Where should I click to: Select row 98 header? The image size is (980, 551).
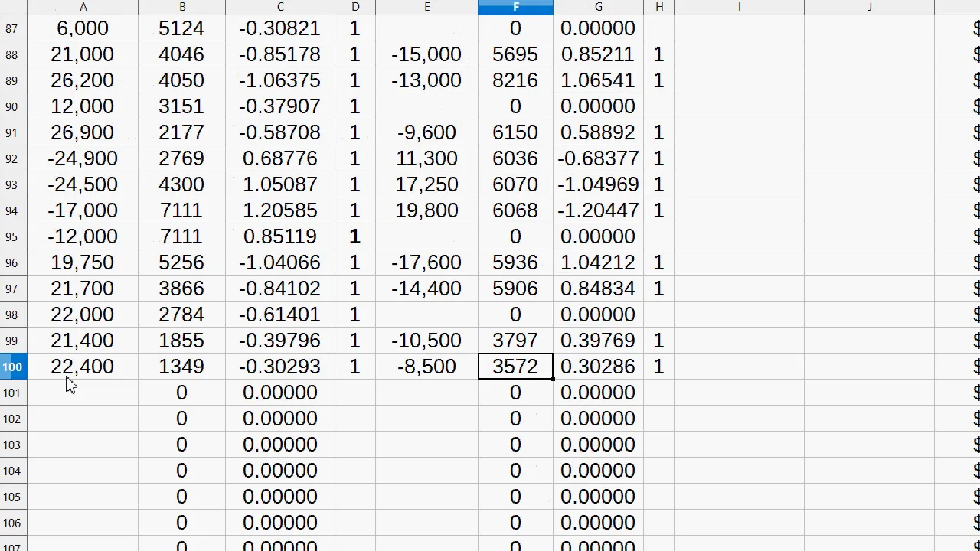pos(13,315)
